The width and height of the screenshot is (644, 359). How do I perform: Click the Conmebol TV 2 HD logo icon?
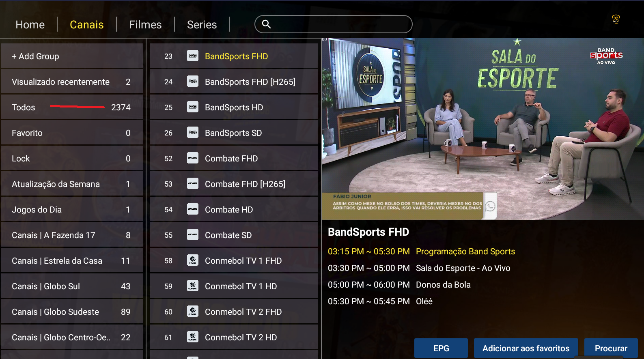point(193,337)
